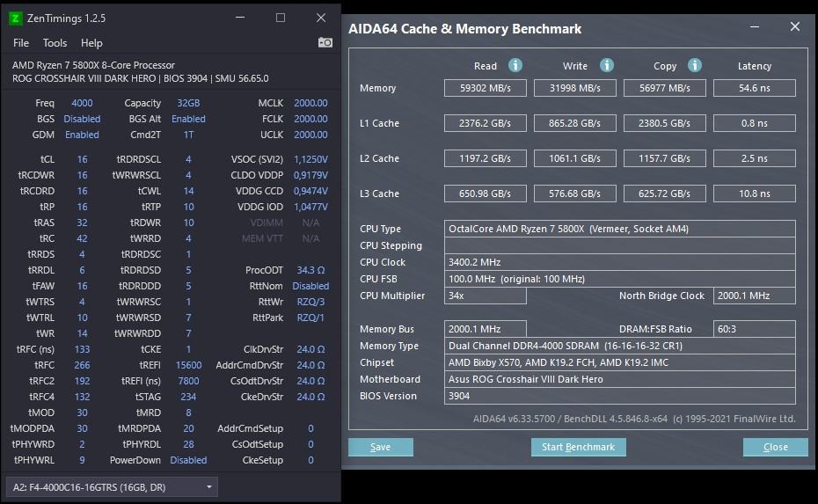Click the Freq value 4000 in ZenTimings

tap(82, 103)
